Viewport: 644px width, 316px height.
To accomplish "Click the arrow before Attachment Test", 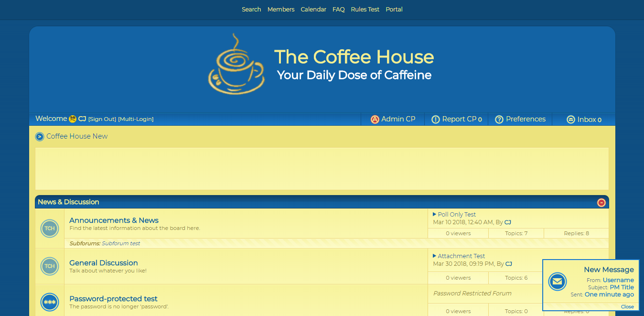I will (435, 256).
